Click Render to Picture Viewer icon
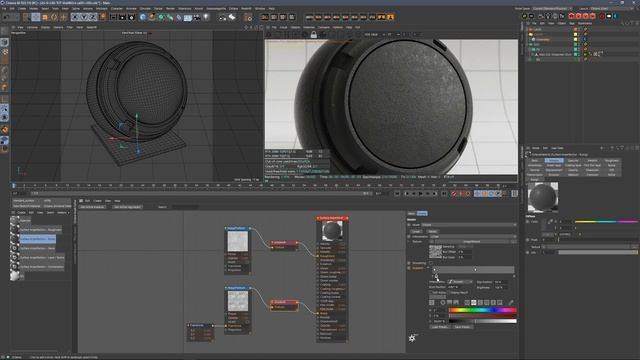 coord(122,17)
